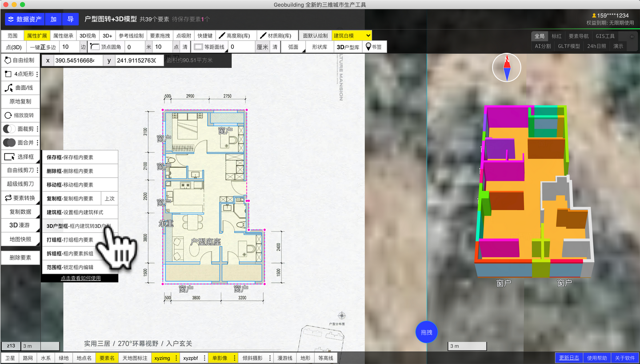
Task: Click the 原地复制 duplicate in place button
Action: 20,101
